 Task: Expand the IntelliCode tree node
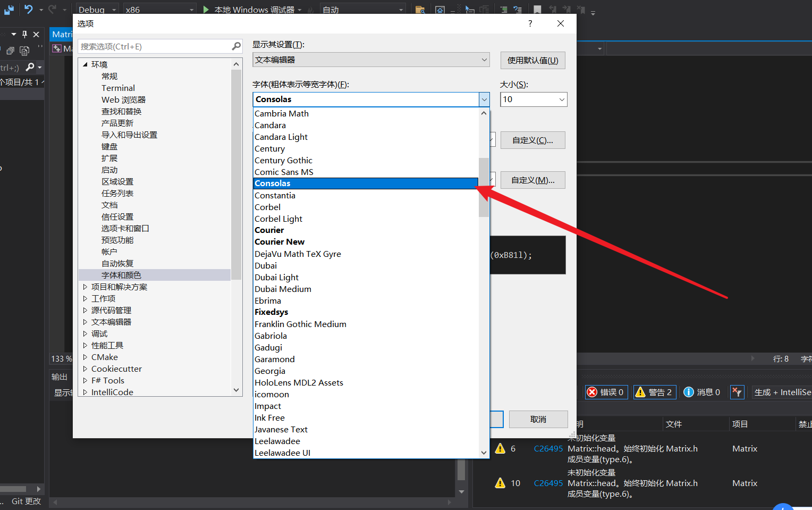point(85,392)
